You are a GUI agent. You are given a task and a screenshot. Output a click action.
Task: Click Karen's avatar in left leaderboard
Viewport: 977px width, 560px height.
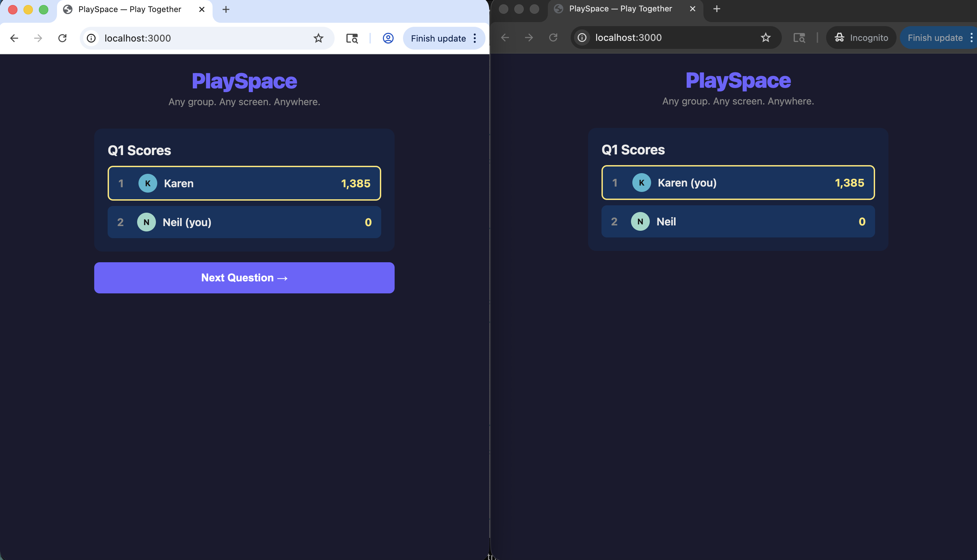point(148,184)
